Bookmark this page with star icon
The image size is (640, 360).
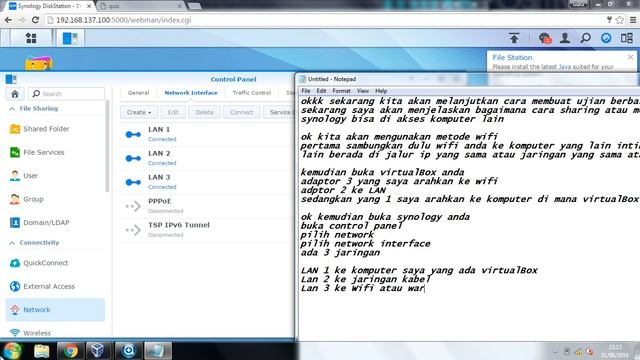[x=620, y=20]
